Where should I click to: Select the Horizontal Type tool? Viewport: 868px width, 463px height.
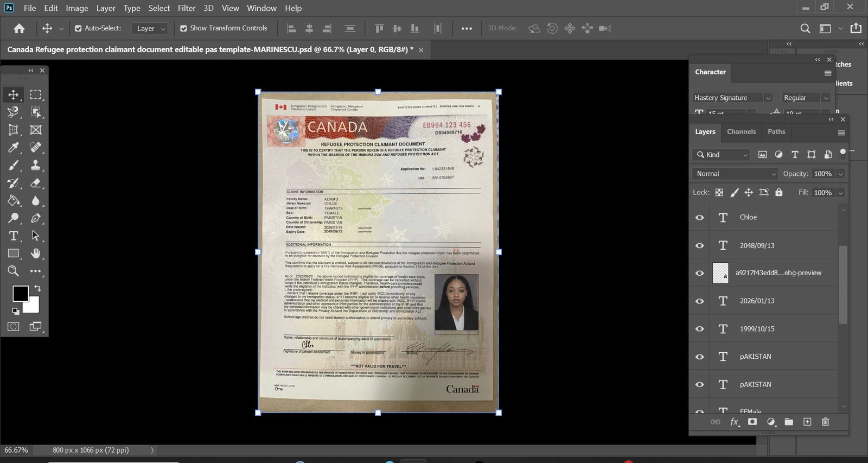point(13,236)
